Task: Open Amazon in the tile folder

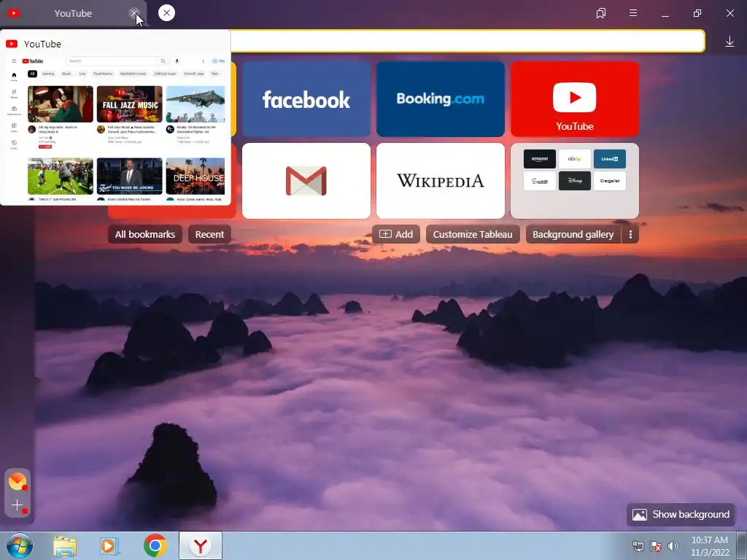Action: point(539,159)
